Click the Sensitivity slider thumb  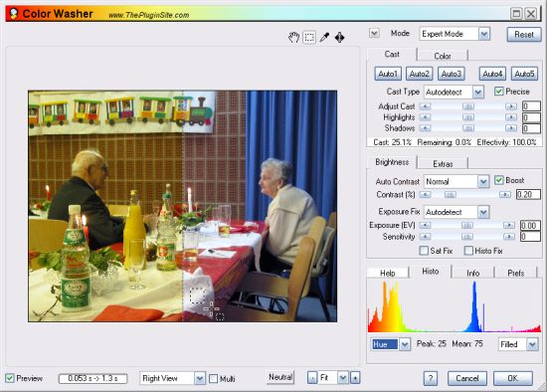pyautogui.click(x=467, y=237)
